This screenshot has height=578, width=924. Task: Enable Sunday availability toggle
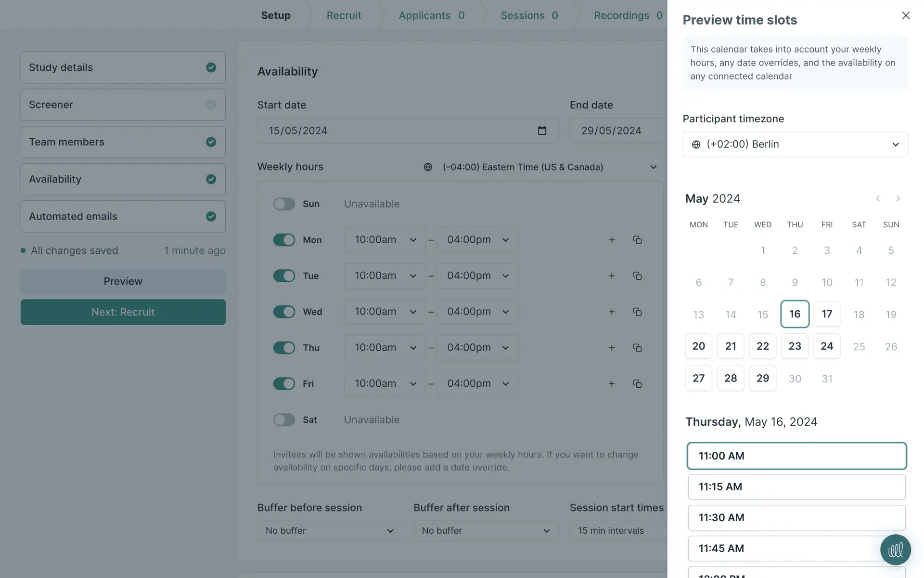pos(284,204)
